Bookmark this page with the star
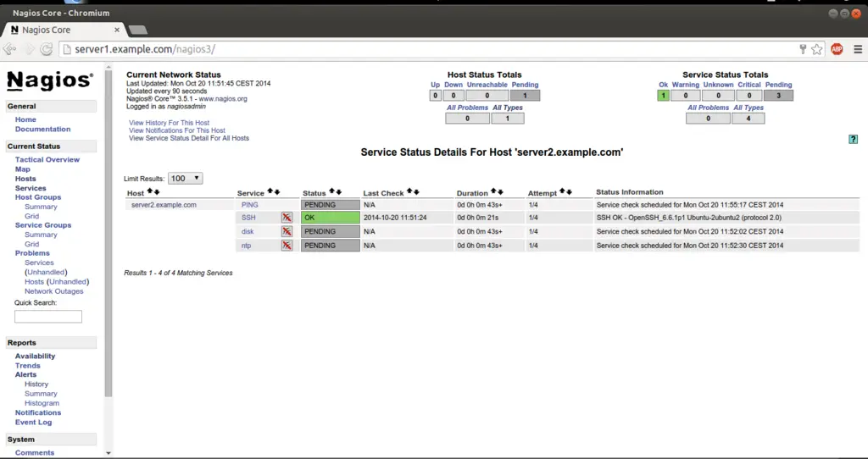Image resolution: width=868 pixels, height=459 pixels. pos(816,49)
